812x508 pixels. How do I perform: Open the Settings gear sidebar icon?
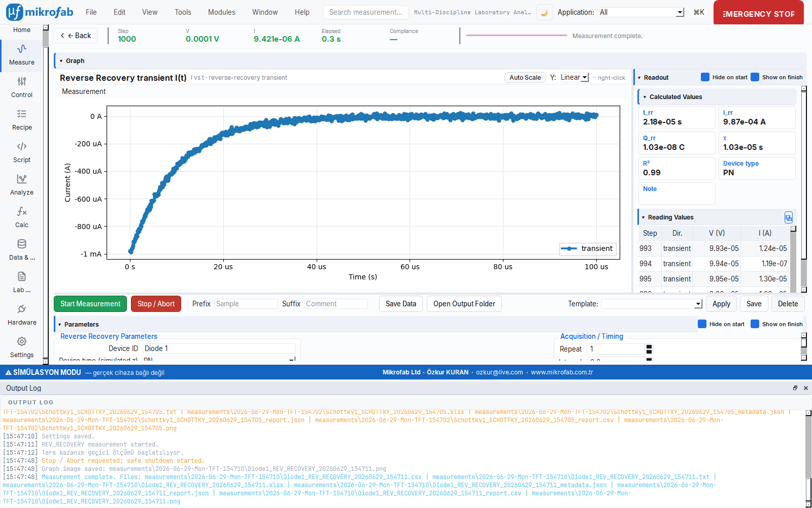(x=22, y=348)
